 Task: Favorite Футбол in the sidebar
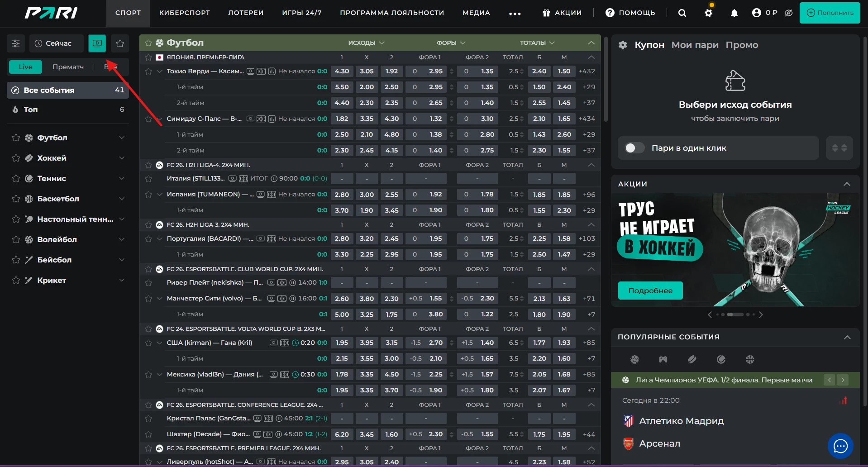pyautogui.click(x=16, y=138)
